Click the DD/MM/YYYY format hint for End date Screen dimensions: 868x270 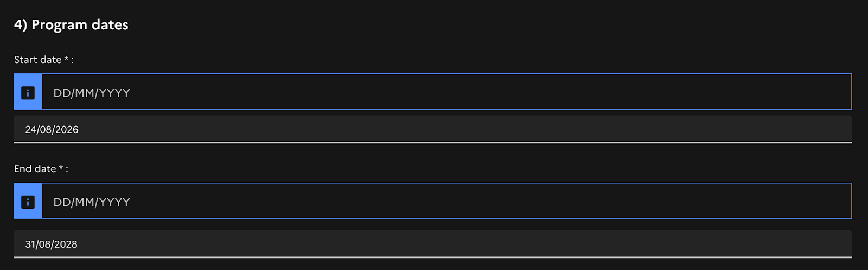(x=91, y=202)
